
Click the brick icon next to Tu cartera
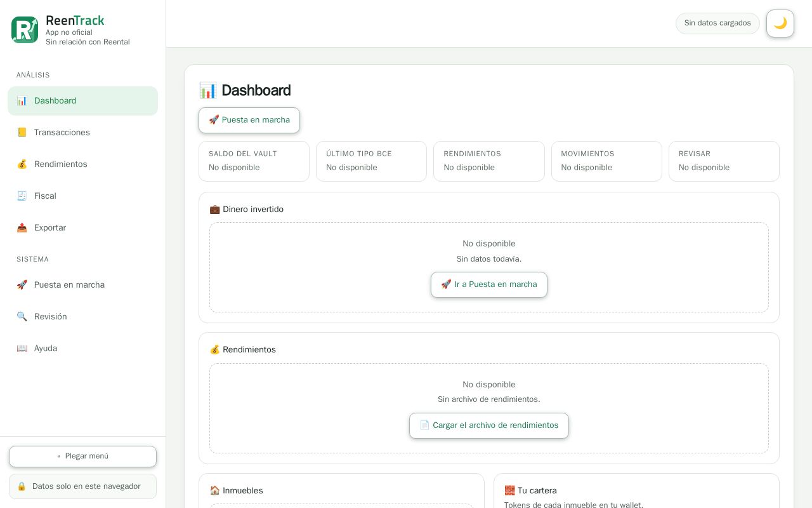(509, 491)
